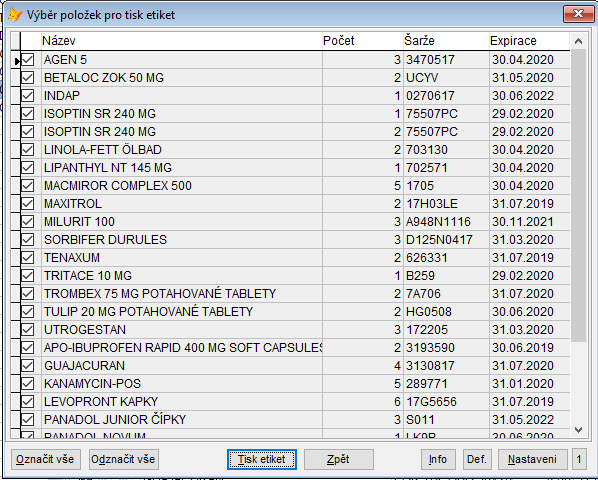Uncheck the MAXITROL row checkbox
598x480 pixels.
[x=27, y=203]
